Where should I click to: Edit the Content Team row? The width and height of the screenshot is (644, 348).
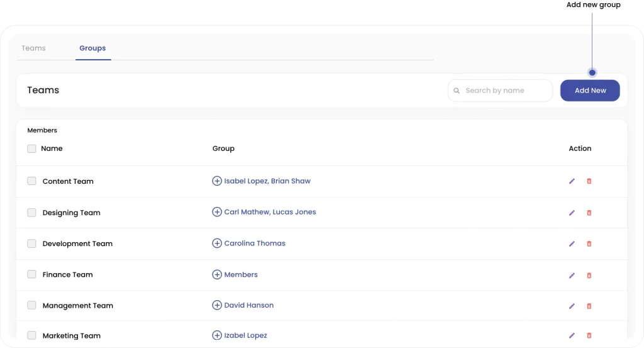coord(572,181)
